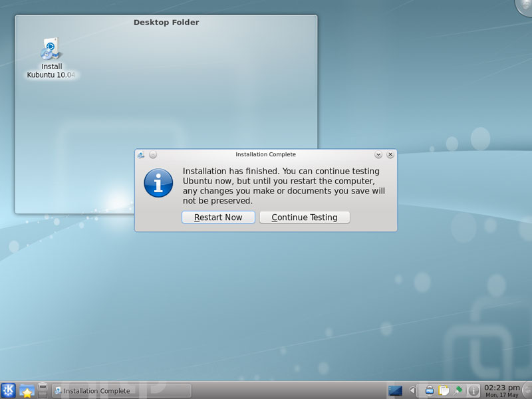Click the top pager desktop in the panel

(43, 386)
